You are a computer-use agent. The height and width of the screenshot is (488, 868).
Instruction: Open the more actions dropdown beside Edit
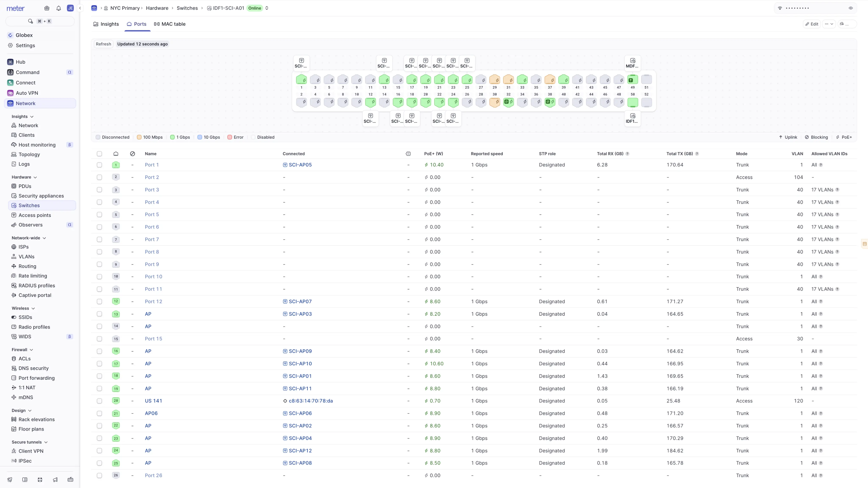tap(829, 24)
